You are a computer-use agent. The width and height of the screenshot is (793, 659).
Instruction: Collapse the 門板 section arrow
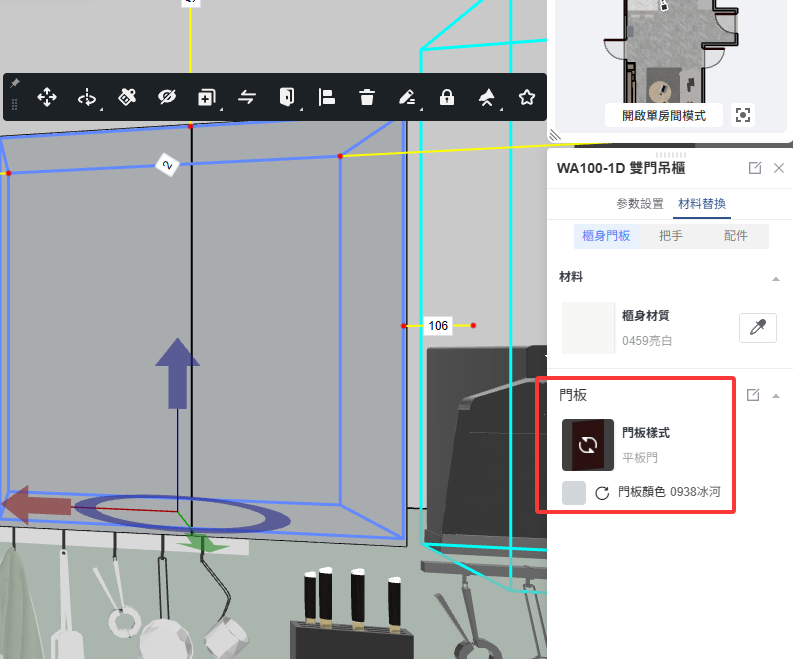pos(776,396)
